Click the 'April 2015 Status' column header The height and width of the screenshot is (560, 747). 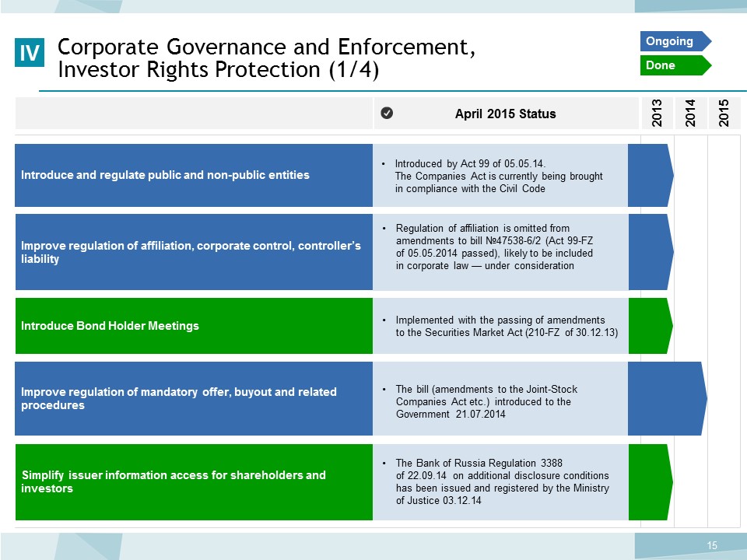(x=506, y=114)
